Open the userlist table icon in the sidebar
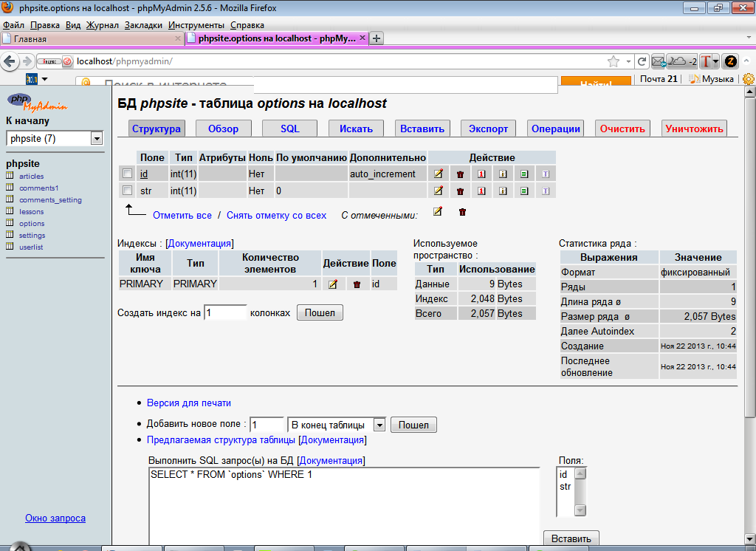Screen dimensions: 756x551 coord(10,246)
